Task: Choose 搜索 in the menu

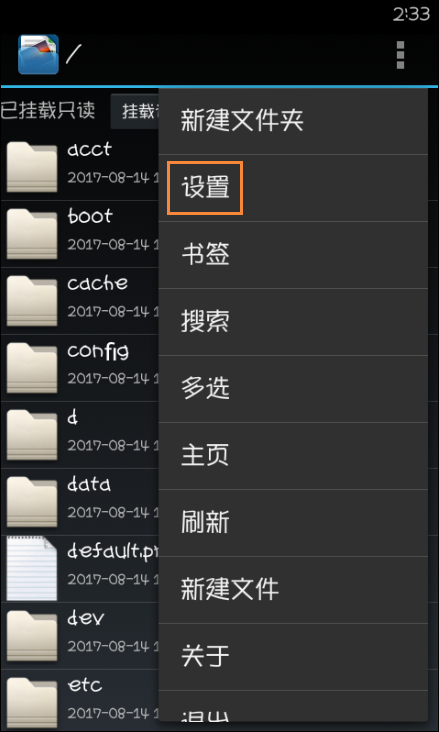Action: click(293, 322)
